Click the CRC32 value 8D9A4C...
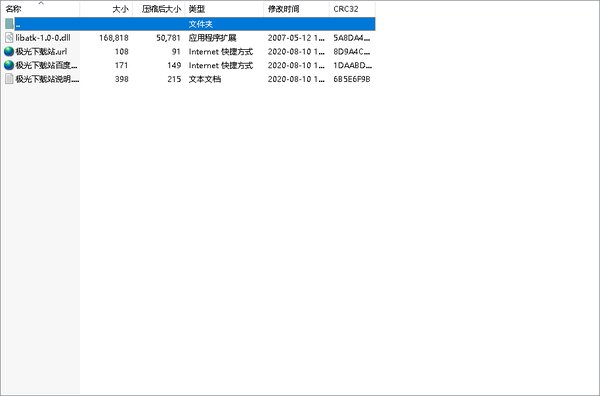Viewport: 600px width, 396px height. 352,51
